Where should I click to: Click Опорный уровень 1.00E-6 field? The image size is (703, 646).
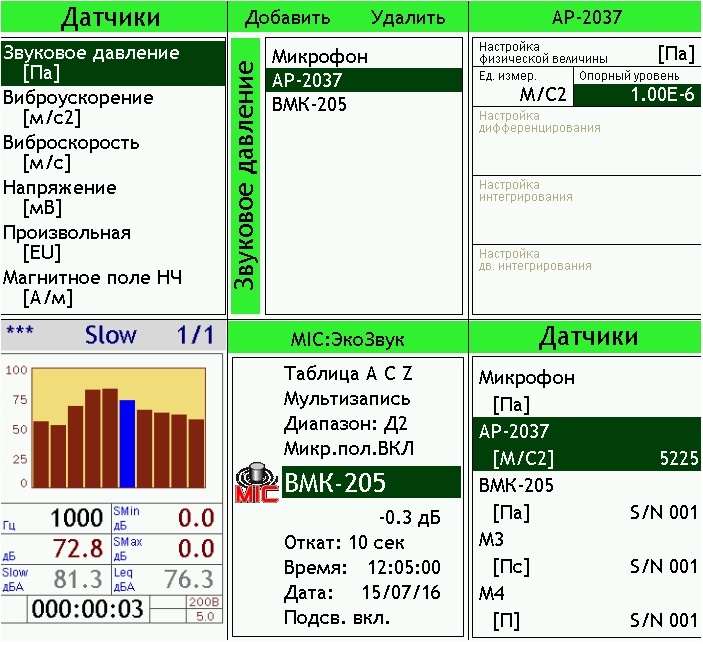click(637, 88)
